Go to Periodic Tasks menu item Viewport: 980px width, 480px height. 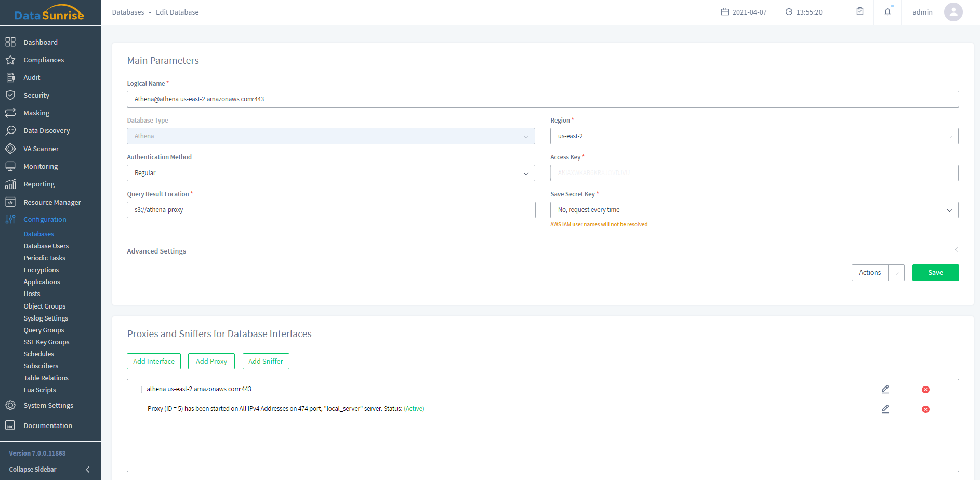45,258
